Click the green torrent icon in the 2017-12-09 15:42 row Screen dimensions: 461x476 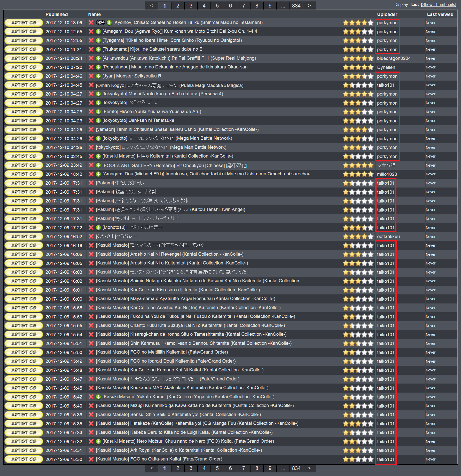click(98, 397)
